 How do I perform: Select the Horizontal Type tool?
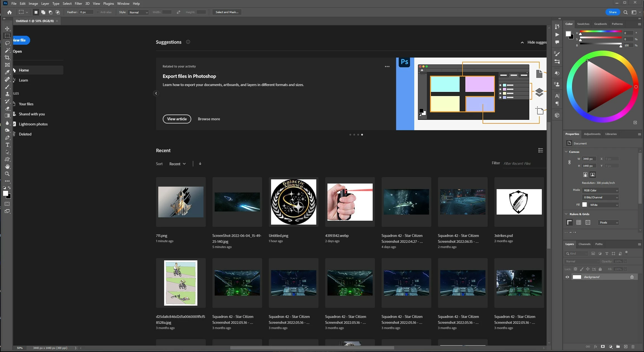[x=7, y=145]
